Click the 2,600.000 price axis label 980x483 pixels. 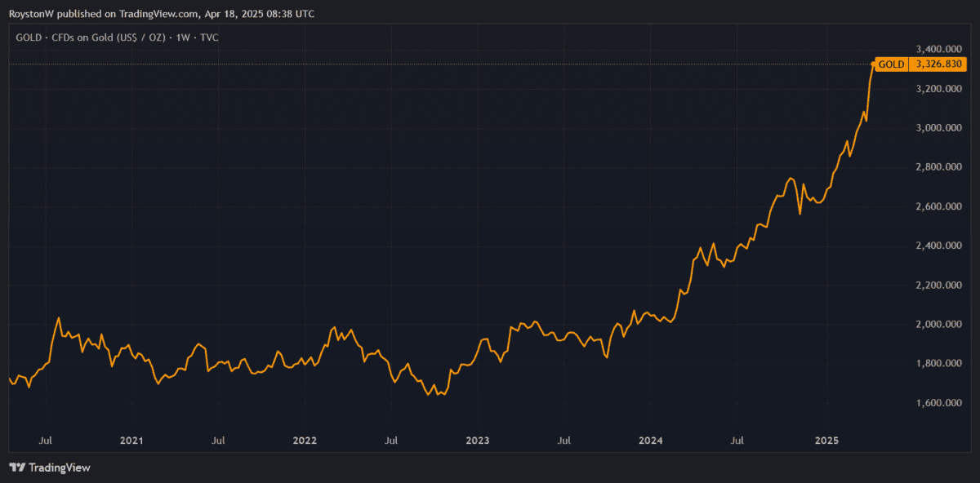pos(939,206)
